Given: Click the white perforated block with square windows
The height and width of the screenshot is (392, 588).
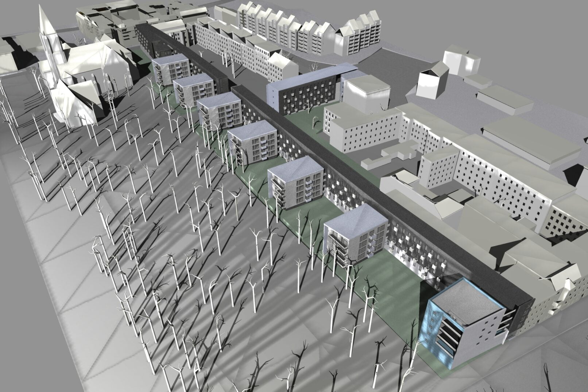Looking at the screenshot, I should (x=365, y=128).
